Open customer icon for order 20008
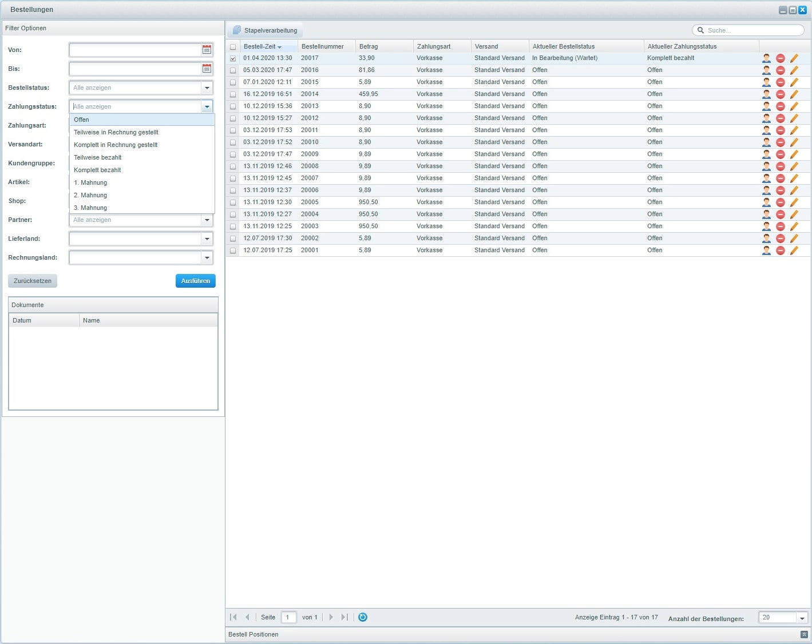Image resolution: width=812 pixels, height=644 pixels. pyautogui.click(x=766, y=166)
